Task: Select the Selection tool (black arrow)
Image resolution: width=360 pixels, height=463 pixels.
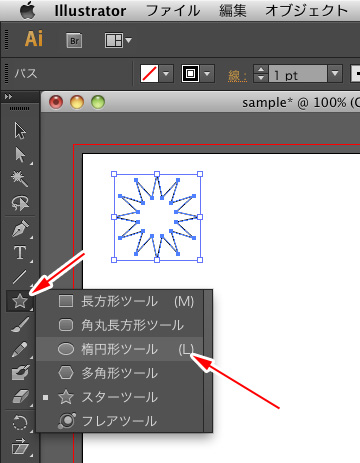Action: (20, 131)
